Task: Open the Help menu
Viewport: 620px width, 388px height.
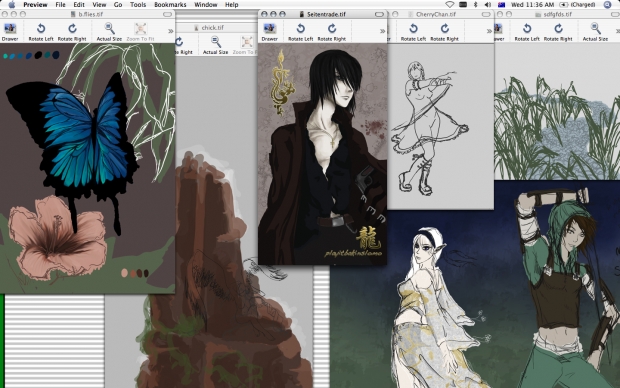Action: click(231, 5)
